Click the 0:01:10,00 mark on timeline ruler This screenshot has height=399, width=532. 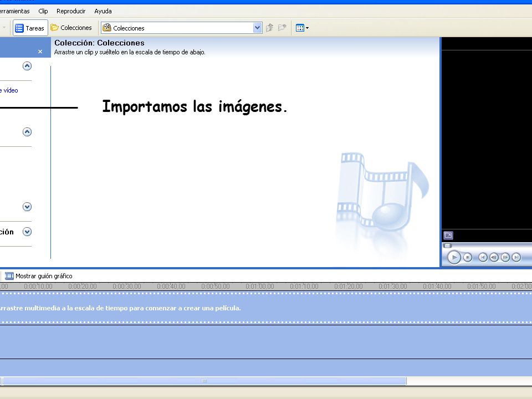pyautogui.click(x=304, y=287)
